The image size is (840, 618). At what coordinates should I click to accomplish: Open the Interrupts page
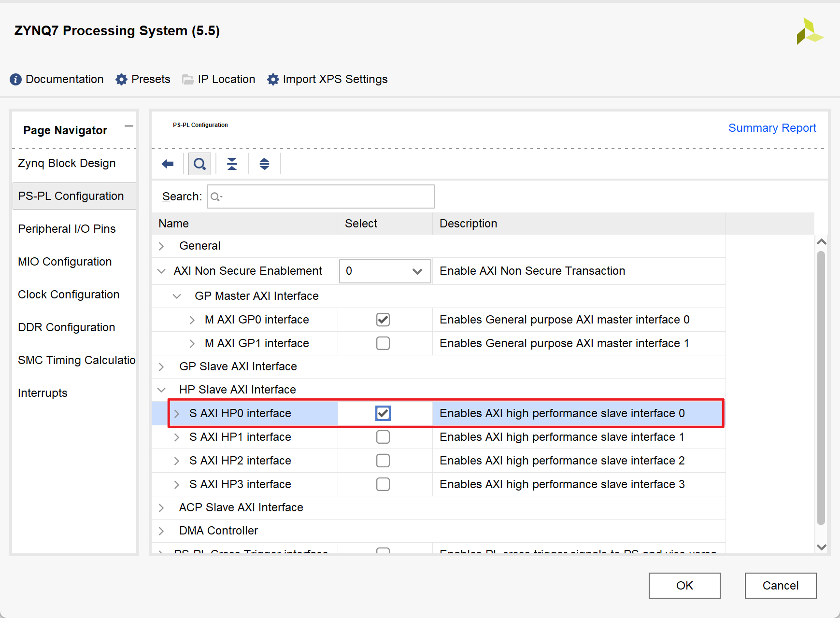(x=43, y=393)
